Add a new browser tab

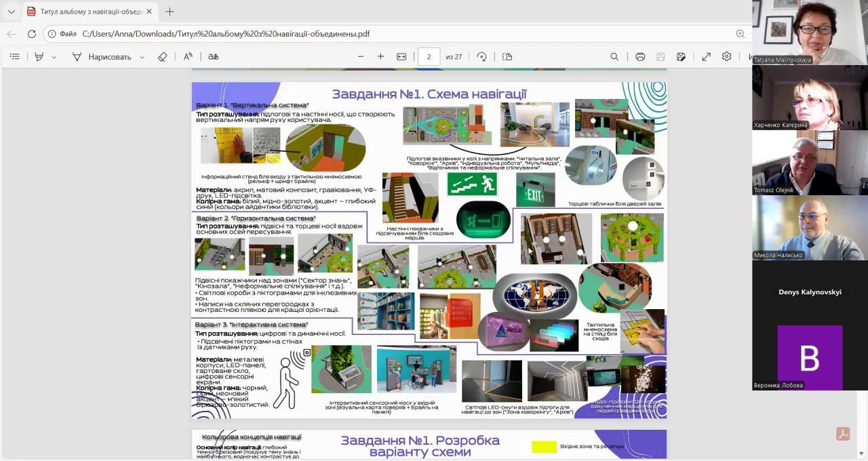pyautogui.click(x=170, y=12)
